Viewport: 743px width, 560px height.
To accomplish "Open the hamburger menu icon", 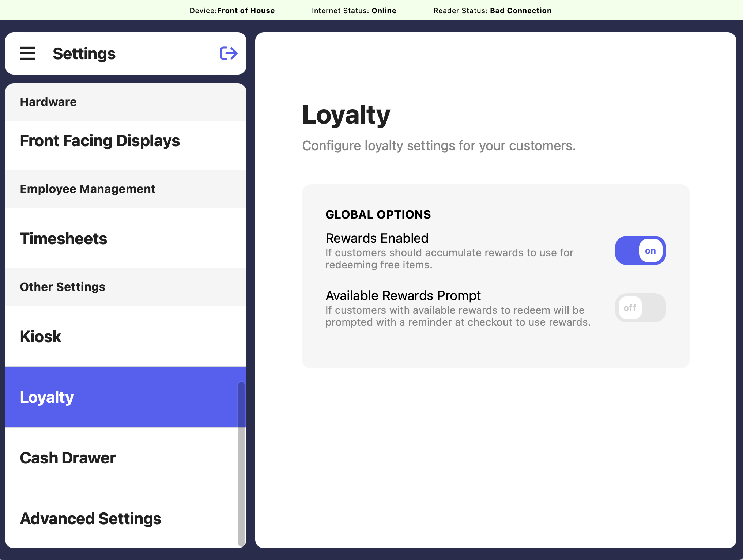I will [x=27, y=53].
